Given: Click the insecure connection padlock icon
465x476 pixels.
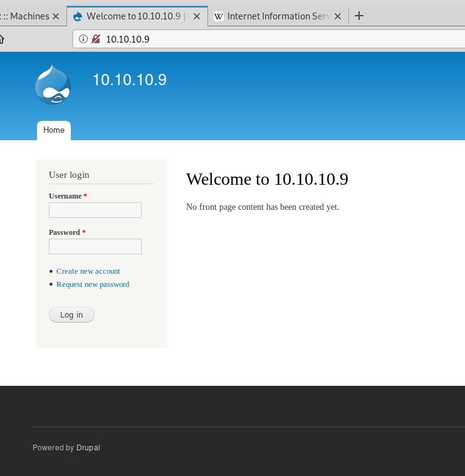Looking at the screenshot, I should (96, 39).
